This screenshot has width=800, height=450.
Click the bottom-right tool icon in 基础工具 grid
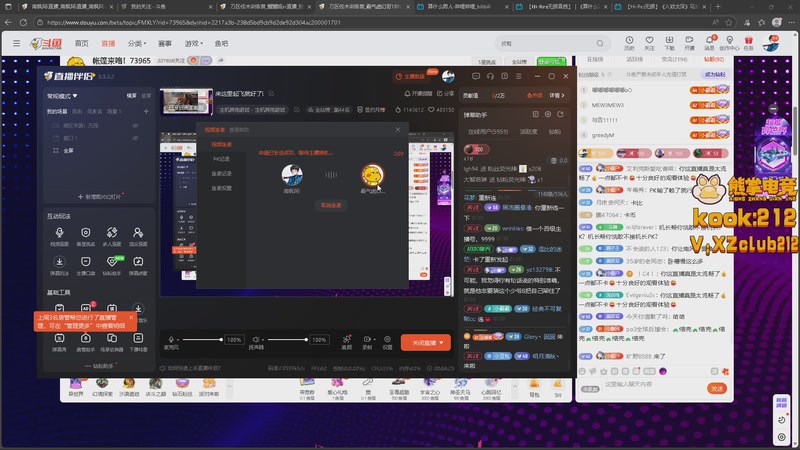point(138,338)
